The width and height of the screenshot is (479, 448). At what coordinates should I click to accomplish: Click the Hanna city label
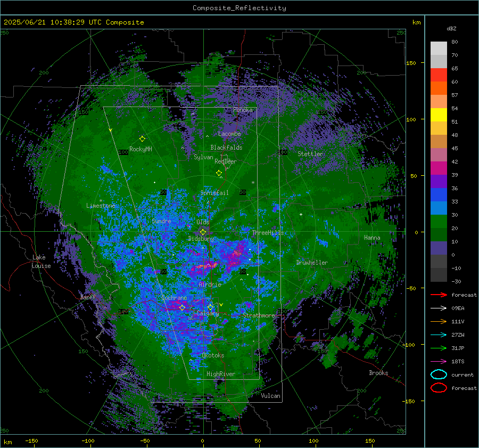372,238
